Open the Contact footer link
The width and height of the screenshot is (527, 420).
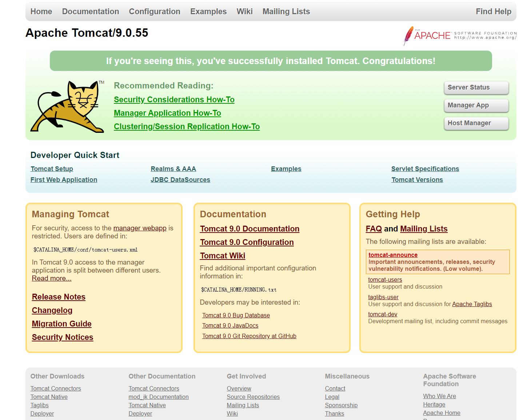coord(335,389)
